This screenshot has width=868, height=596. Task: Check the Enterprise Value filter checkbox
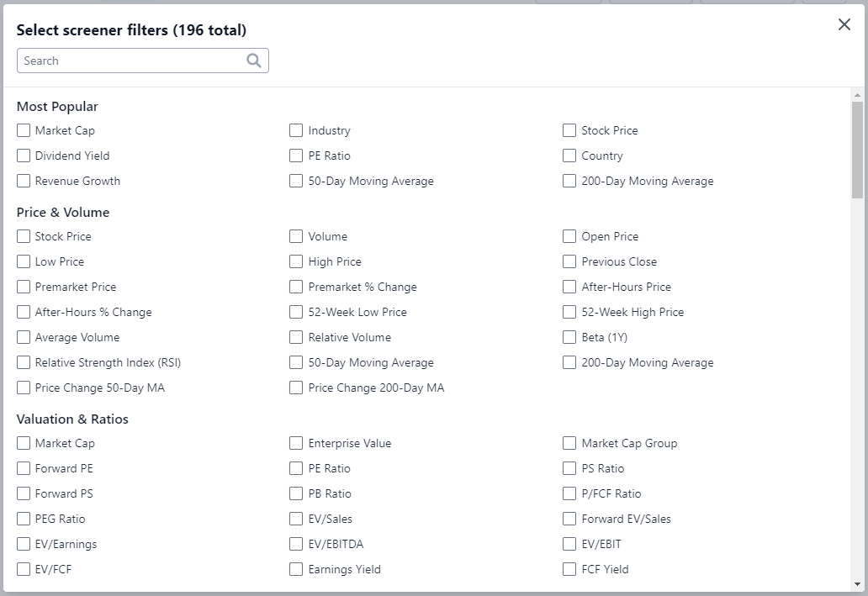(295, 443)
